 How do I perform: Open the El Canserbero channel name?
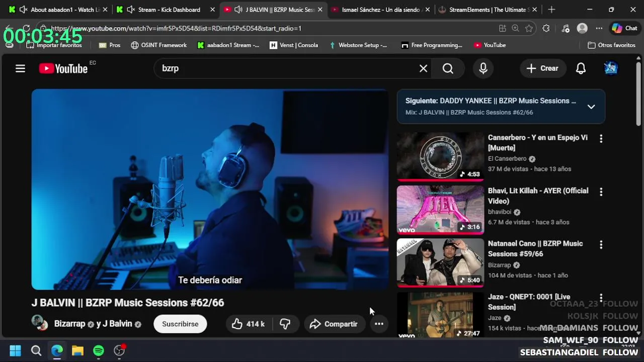pyautogui.click(x=507, y=159)
